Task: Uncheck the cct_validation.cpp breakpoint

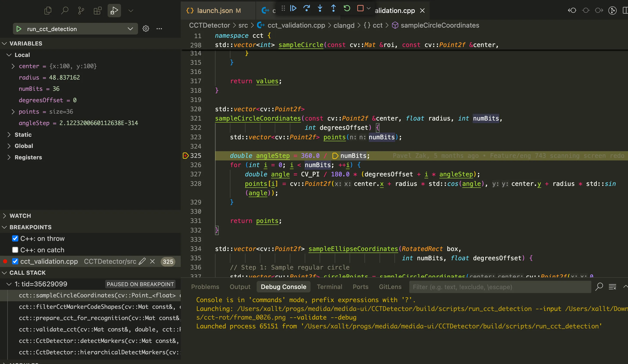Action: pyautogui.click(x=15, y=261)
